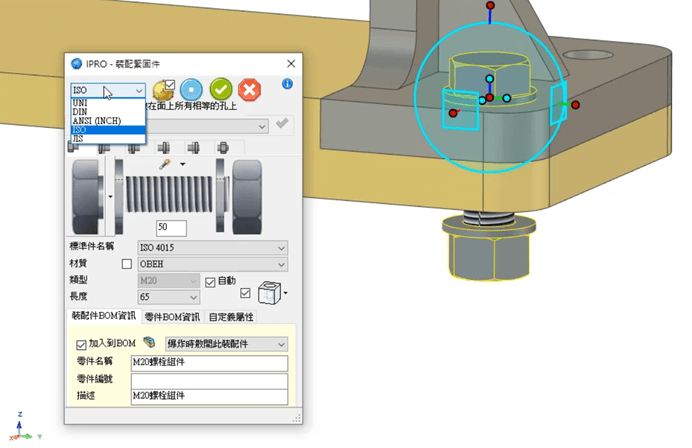Click the left washer image
Viewport: 692px width, 448px height.
(119, 197)
